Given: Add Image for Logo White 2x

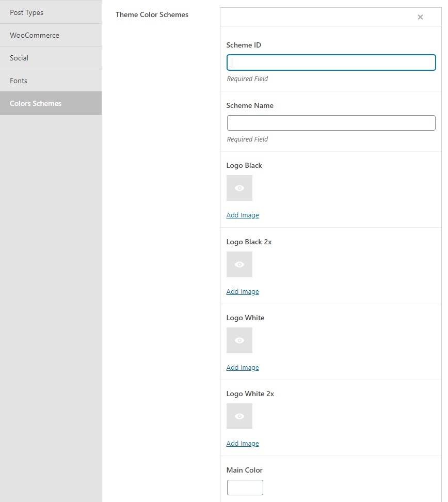Looking at the screenshot, I should coord(243,444).
